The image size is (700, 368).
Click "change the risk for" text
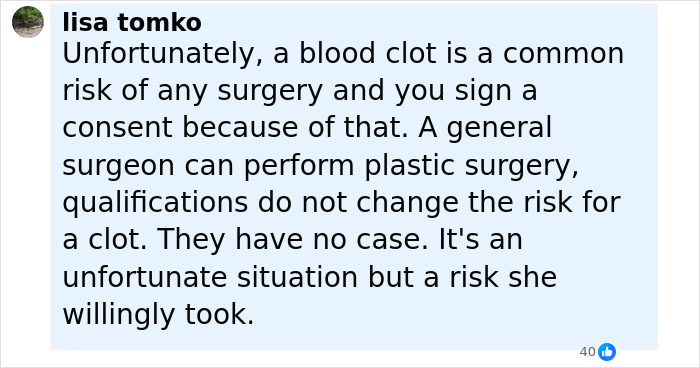(x=488, y=203)
